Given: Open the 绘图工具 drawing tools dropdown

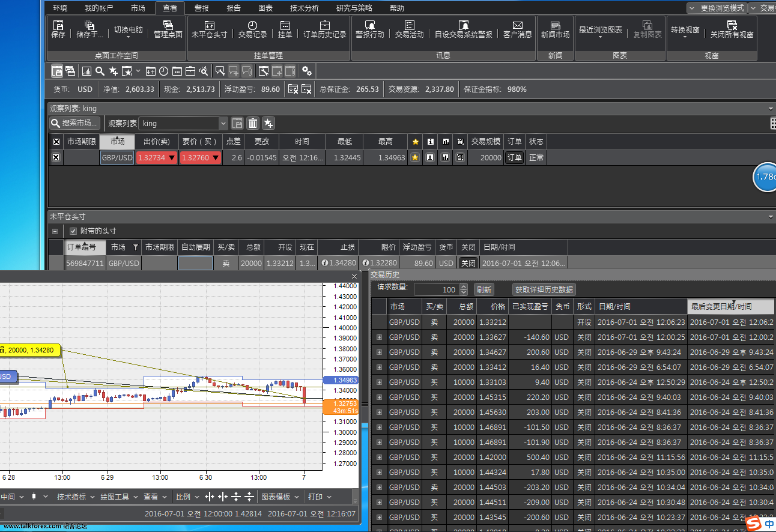Looking at the screenshot, I should pos(118,497).
